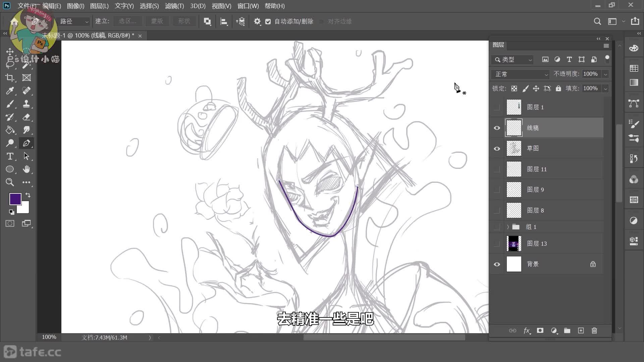Select the Healing Brush tool
Image resolution: width=644 pixels, height=362 pixels.
pos(26,91)
